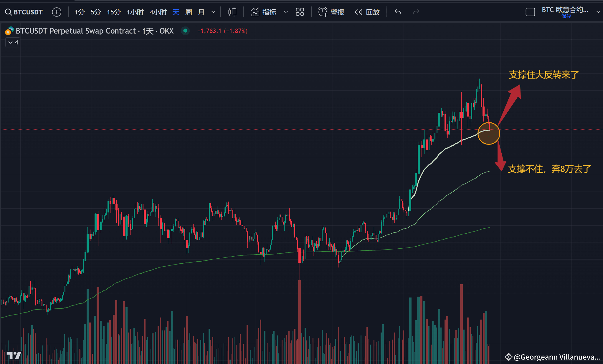Image resolution: width=603 pixels, height=364 pixels.
Task: Click the add/compare symbol plus icon
Action: click(x=56, y=12)
